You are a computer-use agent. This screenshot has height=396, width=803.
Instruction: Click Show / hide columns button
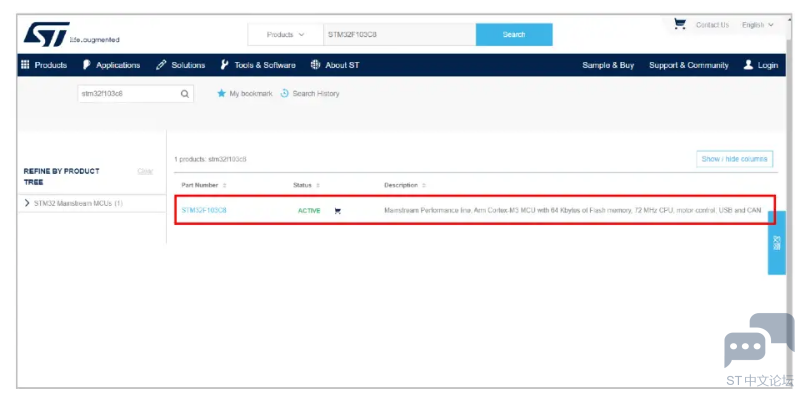(x=734, y=159)
